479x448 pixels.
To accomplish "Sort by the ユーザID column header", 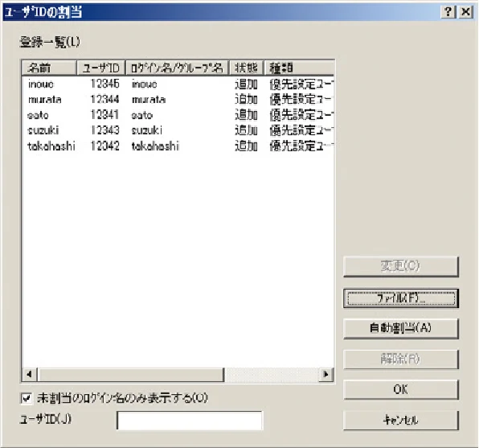I will 101,68.
